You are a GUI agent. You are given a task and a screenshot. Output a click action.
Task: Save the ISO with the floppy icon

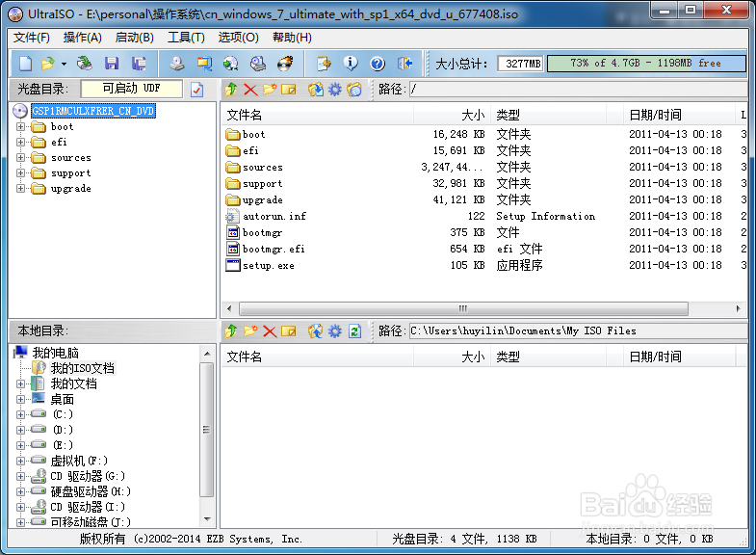(112, 64)
